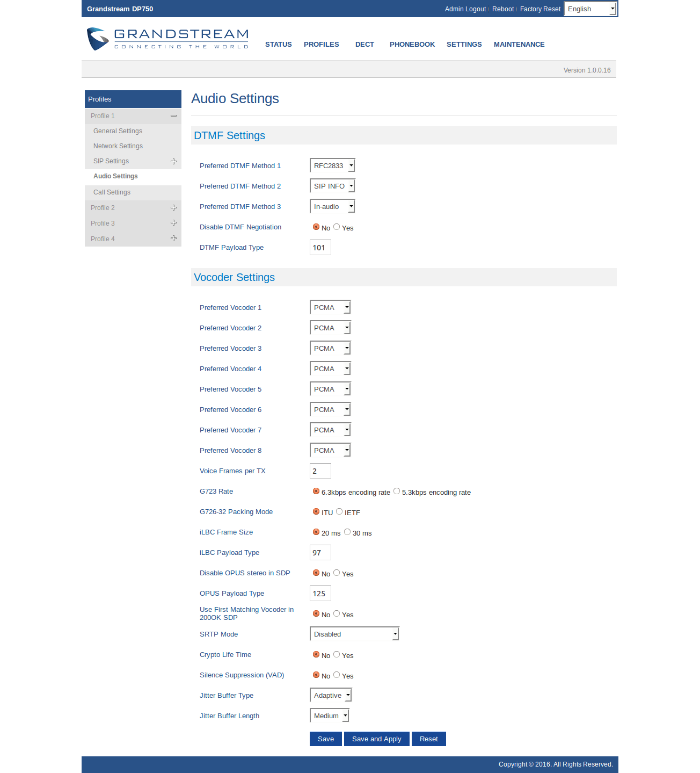This screenshot has width=700, height=773.
Task: Click the Factory Reset link
Action: click(540, 9)
